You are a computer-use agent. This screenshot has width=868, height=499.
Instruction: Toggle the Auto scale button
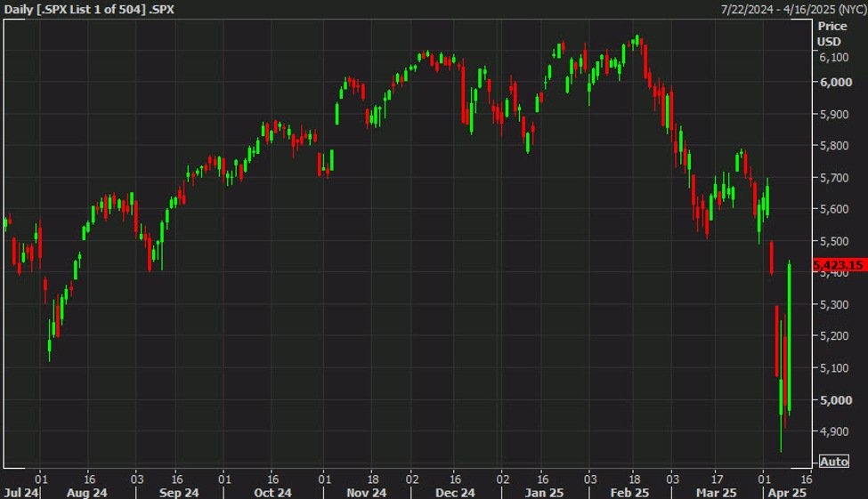[x=833, y=461]
